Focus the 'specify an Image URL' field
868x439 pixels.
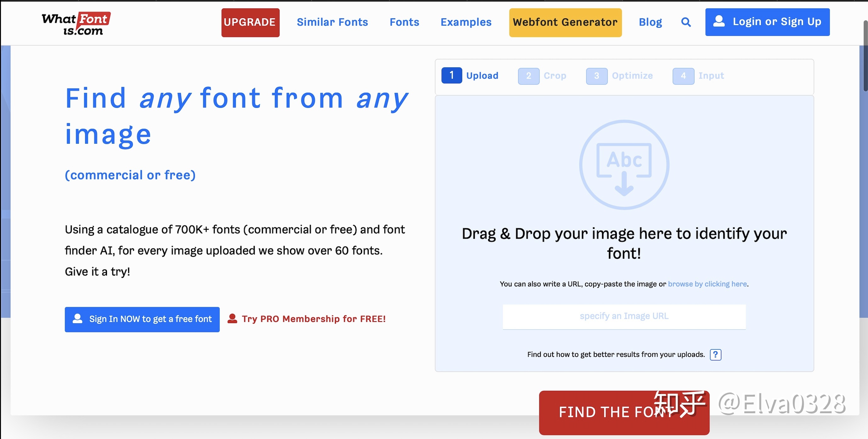(624, 316)
